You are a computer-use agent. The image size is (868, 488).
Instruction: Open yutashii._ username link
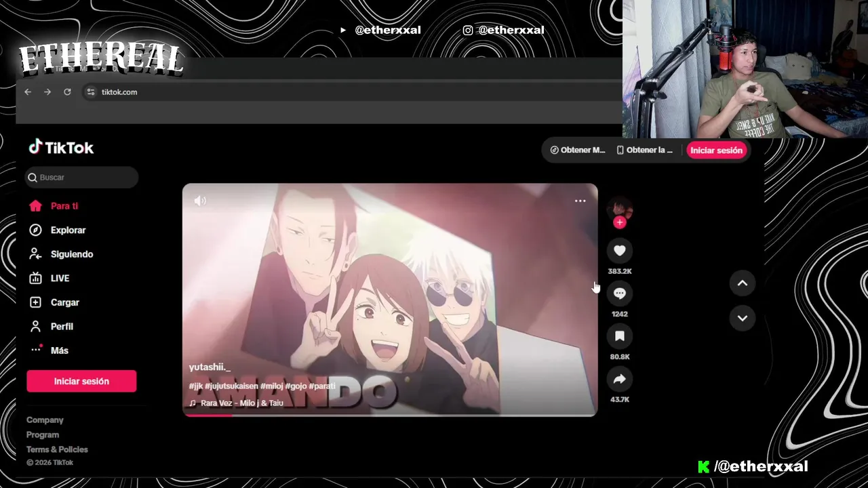click(210, 367)
